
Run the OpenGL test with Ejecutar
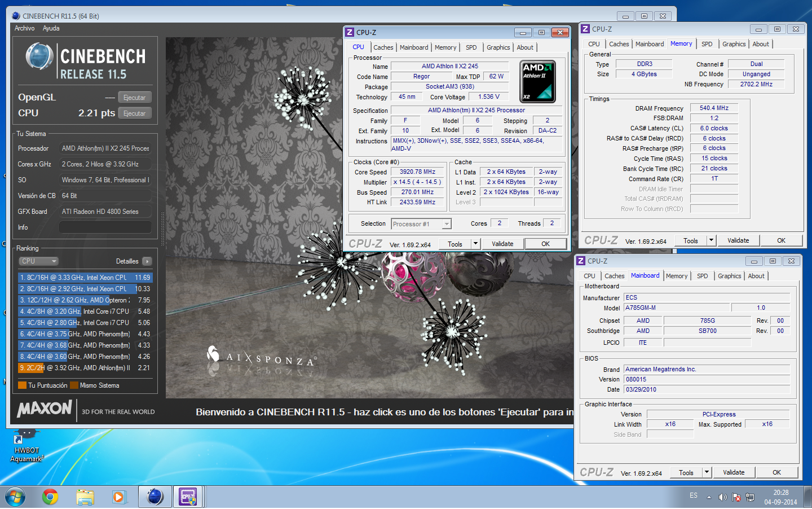click(134, 98)
